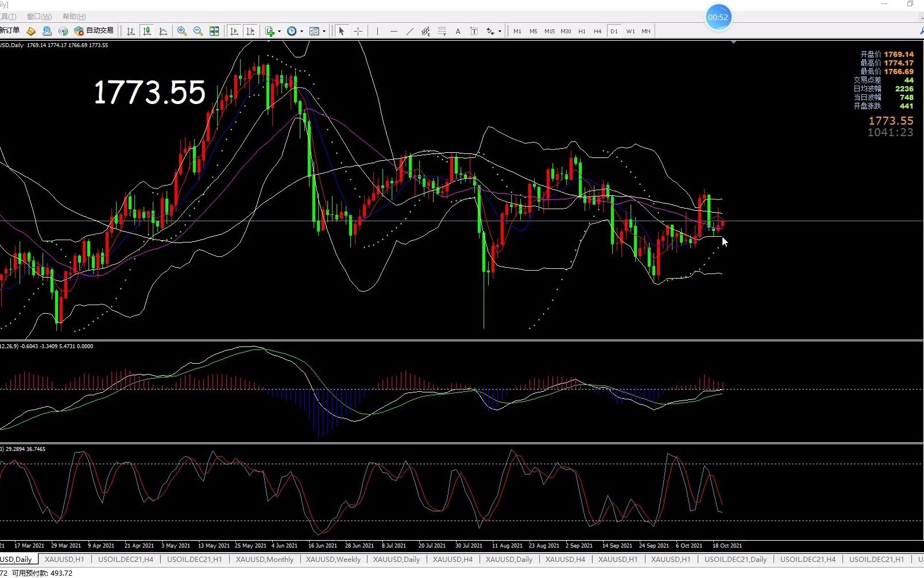
Task: Expand the arrows objects dropdown
Action: tap(500, 31)
